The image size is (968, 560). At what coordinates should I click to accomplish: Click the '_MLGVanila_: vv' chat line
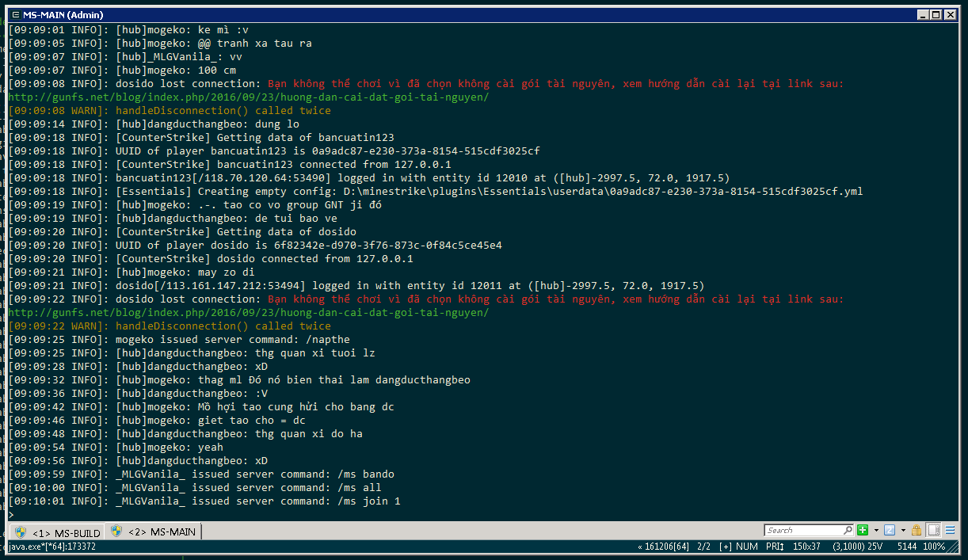(x=125, y=56)
